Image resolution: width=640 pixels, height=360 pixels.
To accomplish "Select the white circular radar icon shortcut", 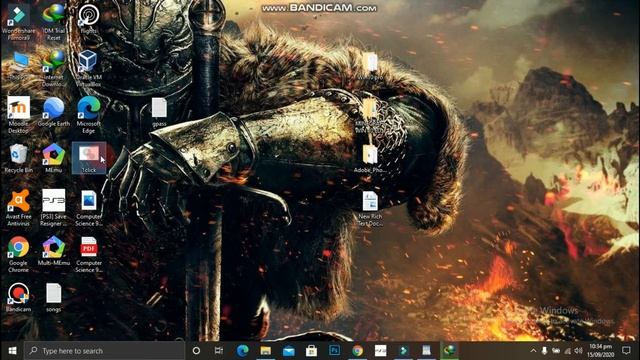I will coord(89,19).
